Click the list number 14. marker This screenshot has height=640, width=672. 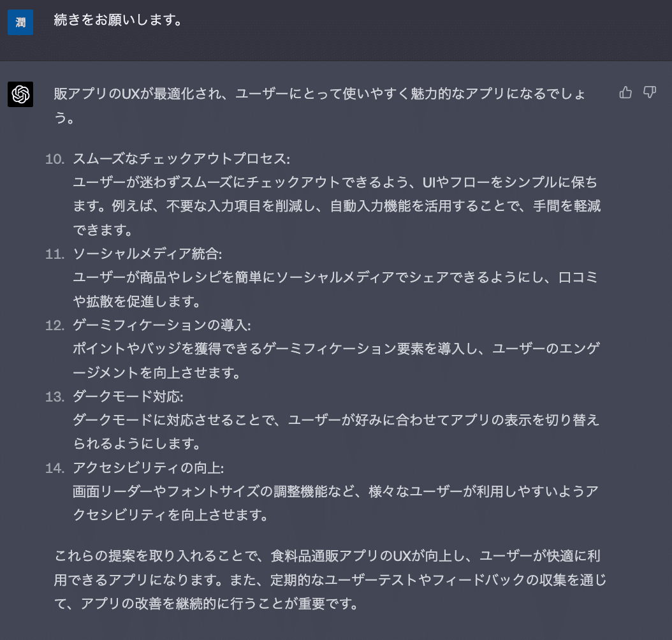click(55, 468)
